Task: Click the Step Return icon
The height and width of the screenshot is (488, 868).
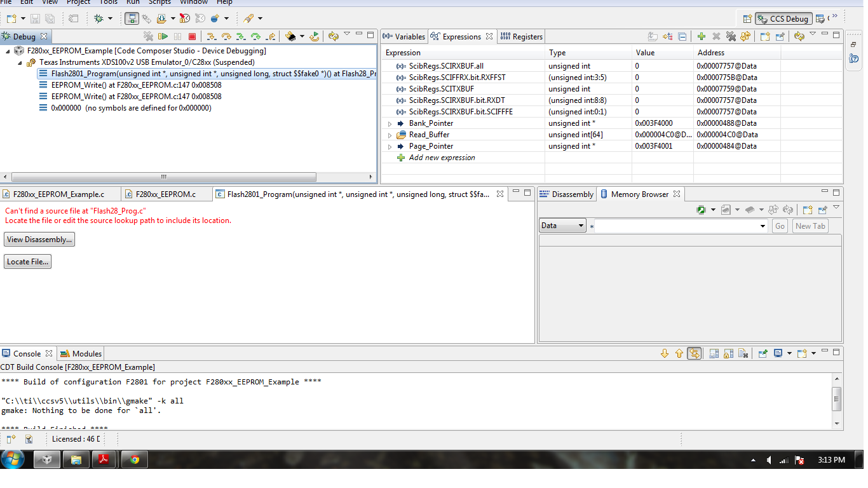Action: [x=271, y=37]
